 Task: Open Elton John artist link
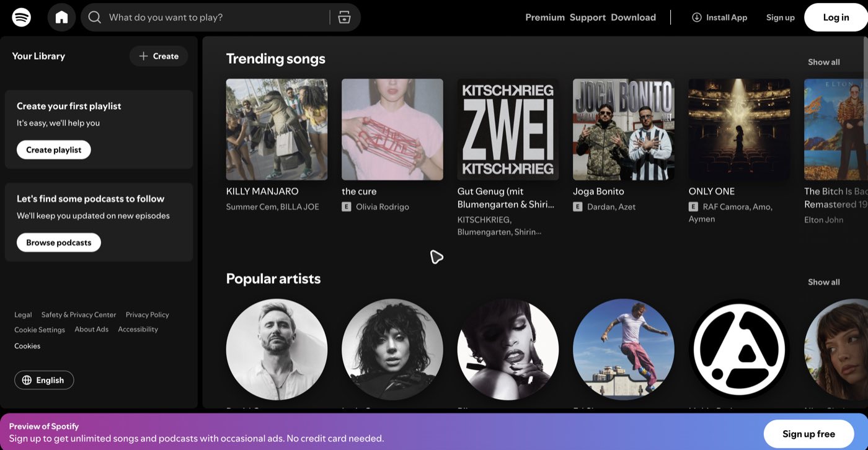point(824,219)
